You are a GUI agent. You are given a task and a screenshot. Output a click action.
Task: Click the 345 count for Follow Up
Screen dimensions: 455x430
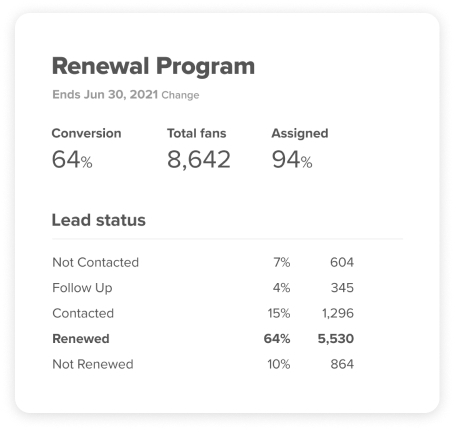pyautogui.click(x=342, y=288)
